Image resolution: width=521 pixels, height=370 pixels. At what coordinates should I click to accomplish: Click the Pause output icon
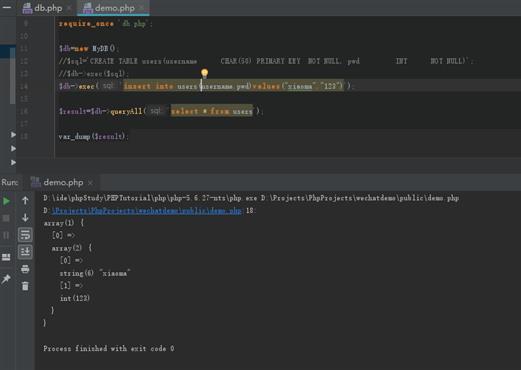click(6, 235)
